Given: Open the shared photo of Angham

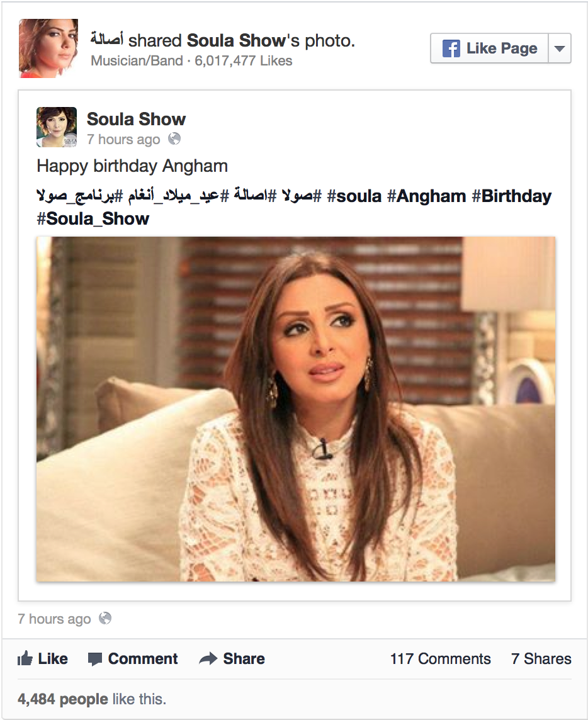Looking at the screenshot, I should pos(296,409).
